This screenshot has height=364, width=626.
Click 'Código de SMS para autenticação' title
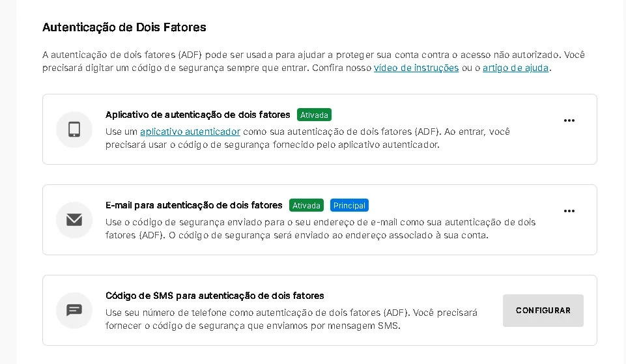point(215,296)
